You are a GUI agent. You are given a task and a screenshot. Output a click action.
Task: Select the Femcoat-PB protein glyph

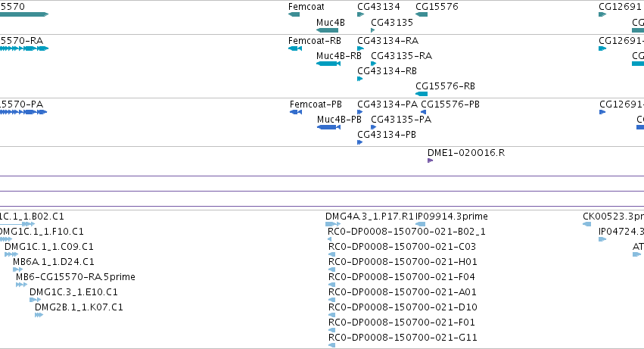[296, 112]
